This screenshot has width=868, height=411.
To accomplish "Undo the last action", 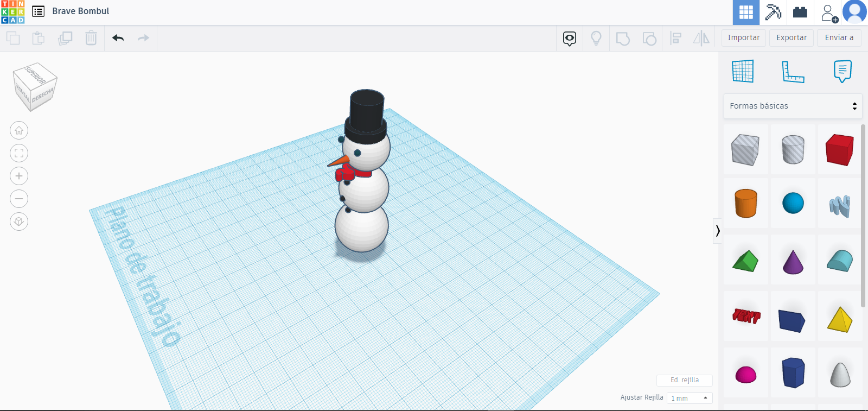I will 118,38.
